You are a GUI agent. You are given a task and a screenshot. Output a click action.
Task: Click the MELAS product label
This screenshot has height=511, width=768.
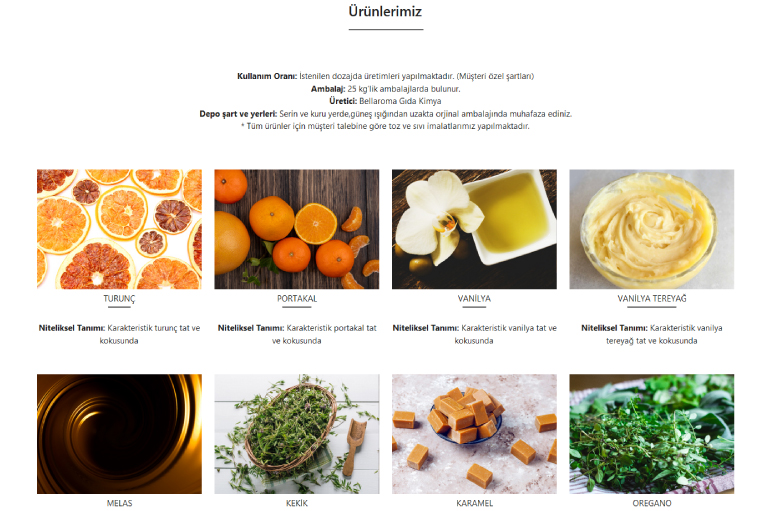point(120,503)
